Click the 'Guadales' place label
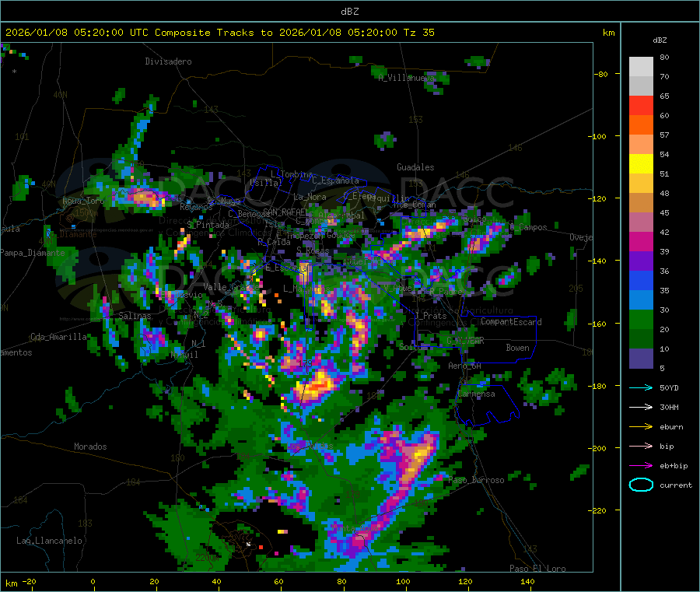Screen dimensions: 700x592 click(415, 167)
